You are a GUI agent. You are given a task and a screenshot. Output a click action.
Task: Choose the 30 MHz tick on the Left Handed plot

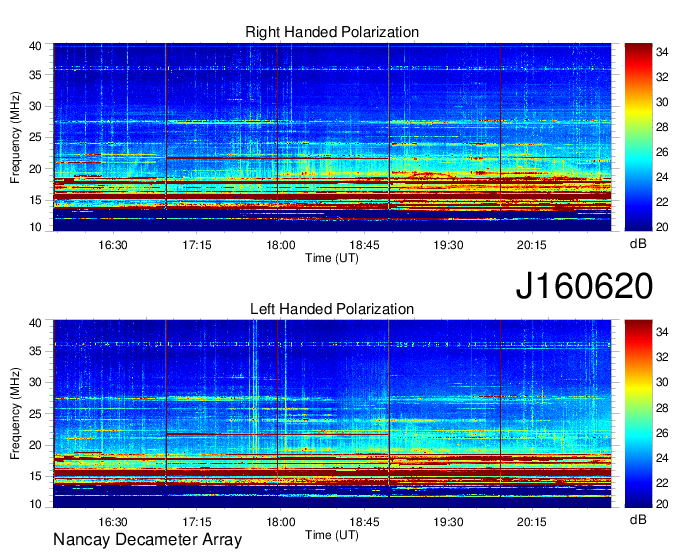point(36,382)
